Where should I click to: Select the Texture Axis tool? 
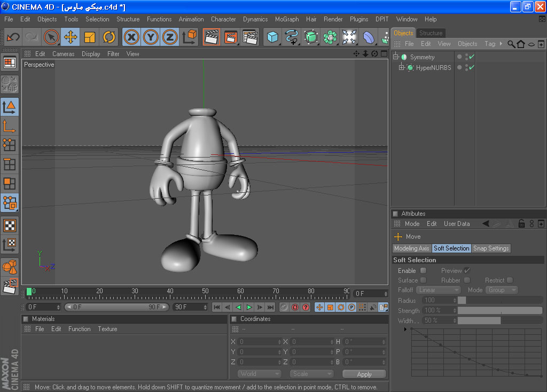pyautogui.click(x=10, y=245)
